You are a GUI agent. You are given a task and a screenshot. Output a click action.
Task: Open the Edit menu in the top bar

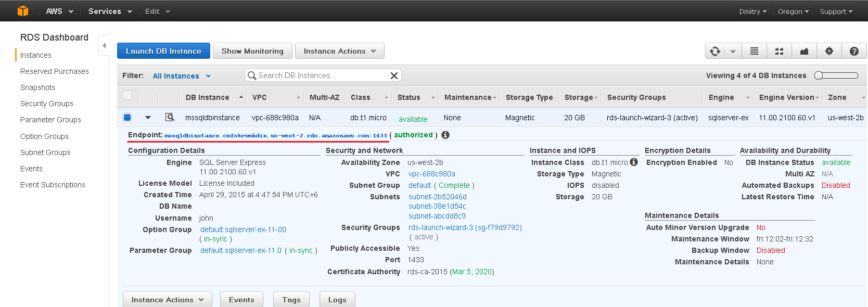point(158,11)
